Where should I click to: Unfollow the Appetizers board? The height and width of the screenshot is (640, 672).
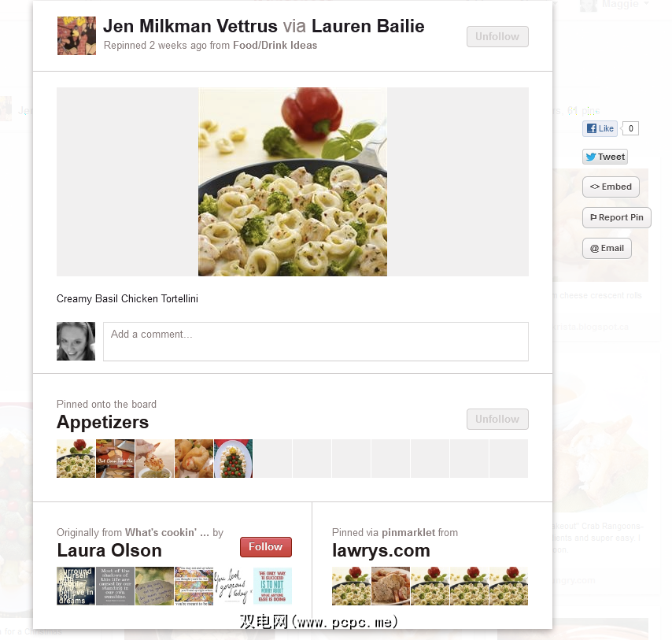point(497,419)
